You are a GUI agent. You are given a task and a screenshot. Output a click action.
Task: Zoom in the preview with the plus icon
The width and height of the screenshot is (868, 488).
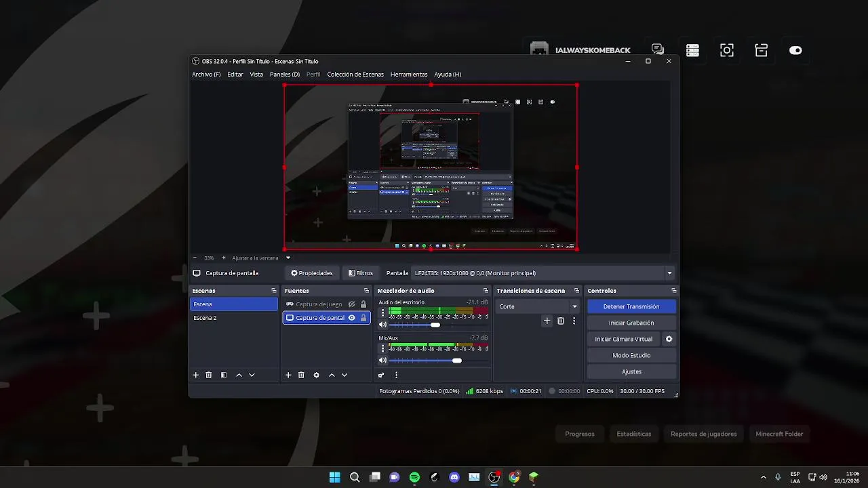[x=224, y=258]
